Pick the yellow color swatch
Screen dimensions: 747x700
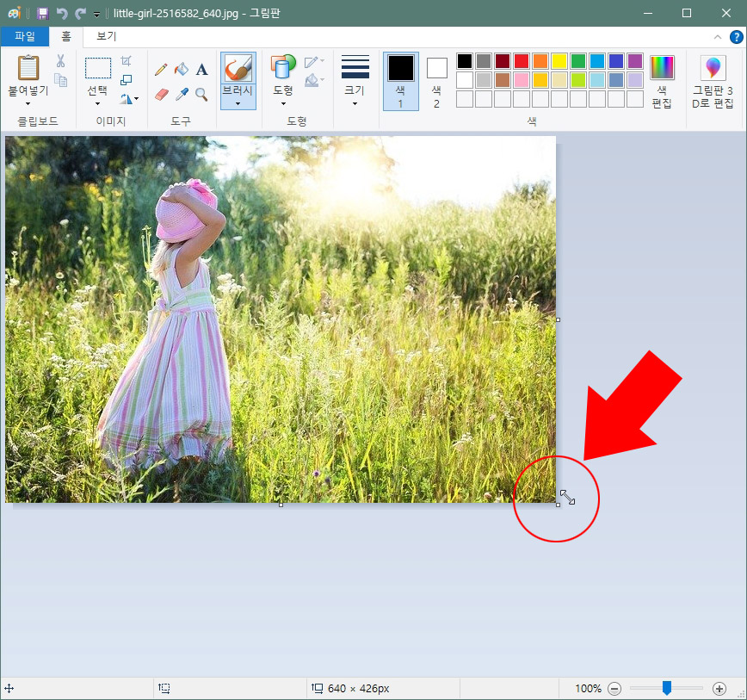559,61
